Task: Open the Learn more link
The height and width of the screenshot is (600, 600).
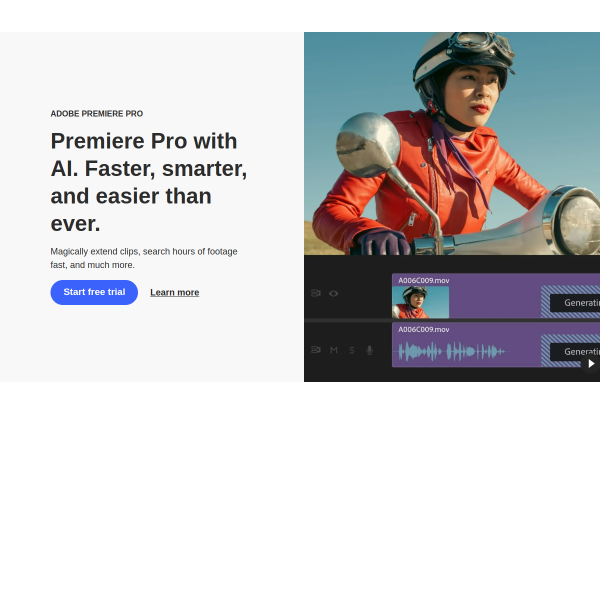Action: tap(174, 292)
